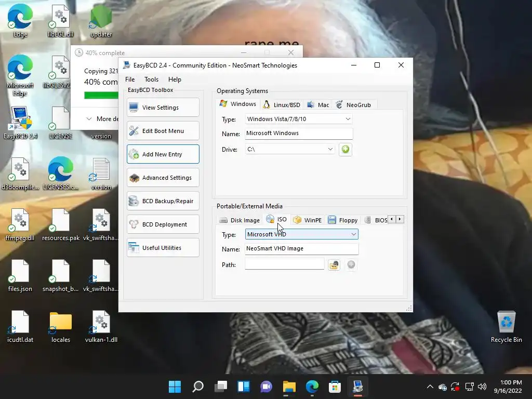Viewport: 532px width, 399px height.
Task: Select the LICENSES.c... Edge file icon
Action: pyautogui.click(x=61, y=174)
